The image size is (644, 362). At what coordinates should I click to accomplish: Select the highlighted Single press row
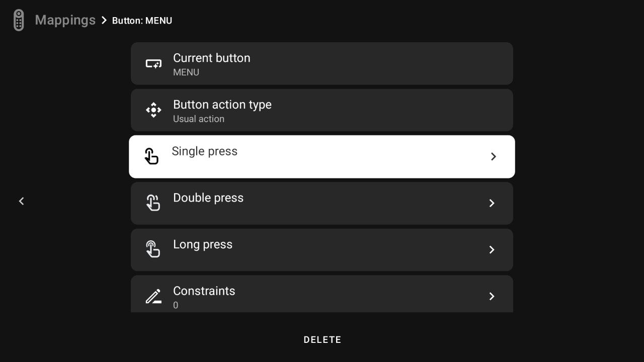pos(322,156)
